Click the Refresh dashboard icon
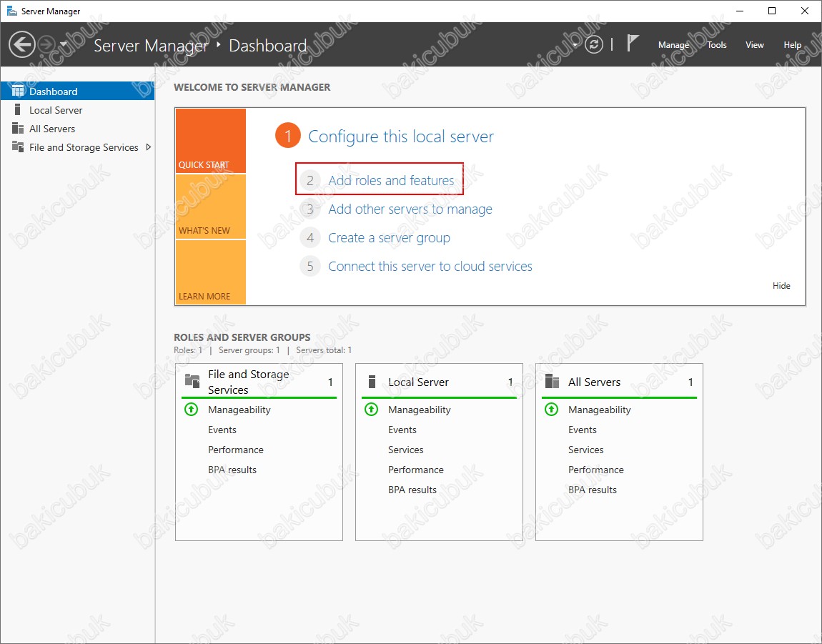Image resolution: width=822 pixels, height=644 pixels. point(593,44)
